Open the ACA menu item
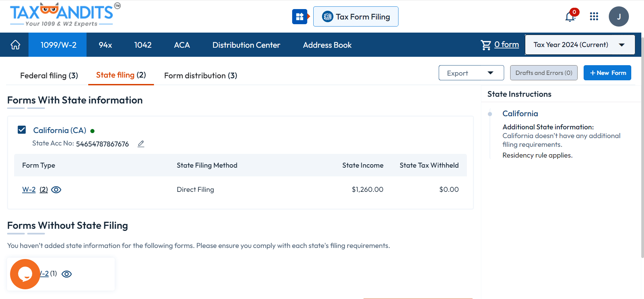The image size is (644, 299). pyautogui.click(x=182, y=45)
